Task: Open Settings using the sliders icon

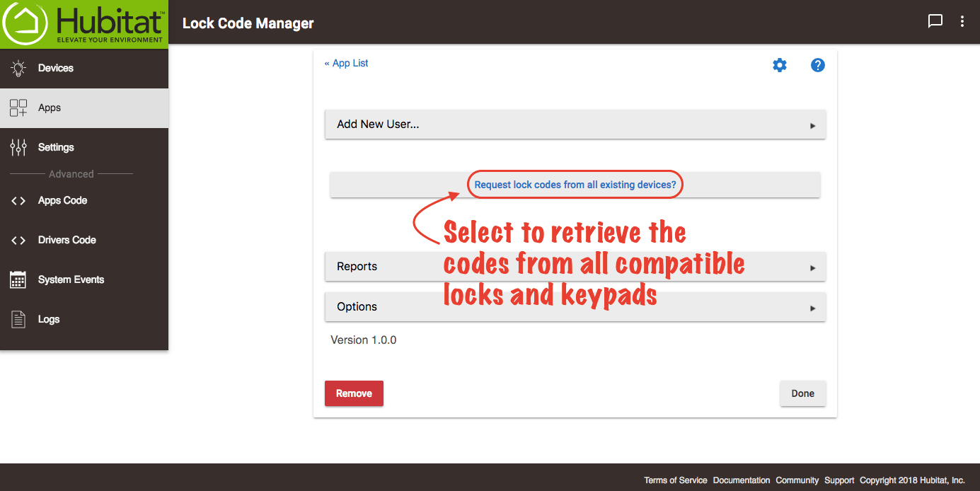Action: pyautogui.click(x=18, y=147)
